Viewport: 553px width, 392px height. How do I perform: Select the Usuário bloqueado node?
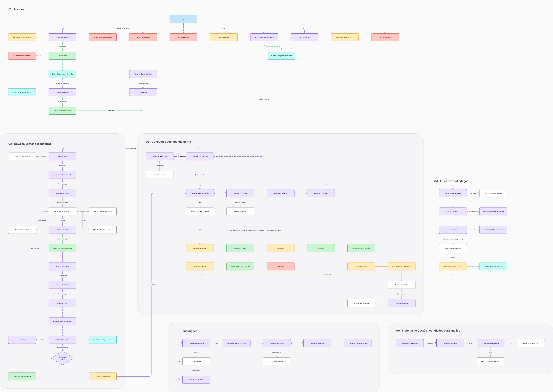click(143, 37)
